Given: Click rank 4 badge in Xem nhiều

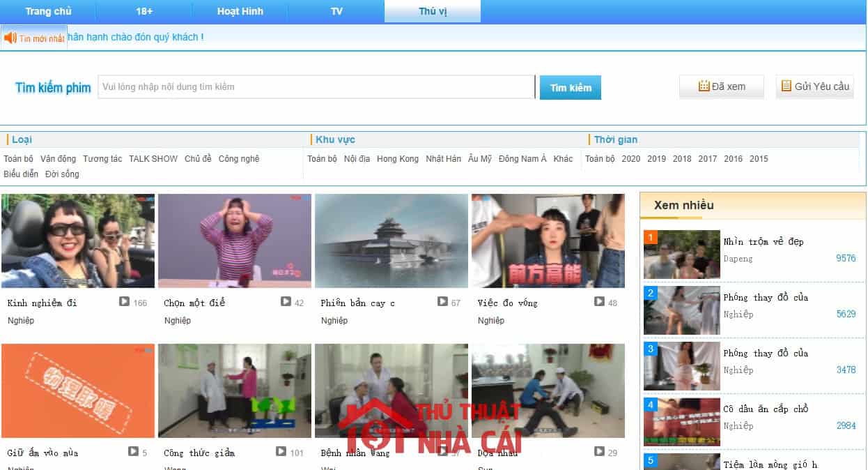Looking at the screenshot, I should point(651,404).
